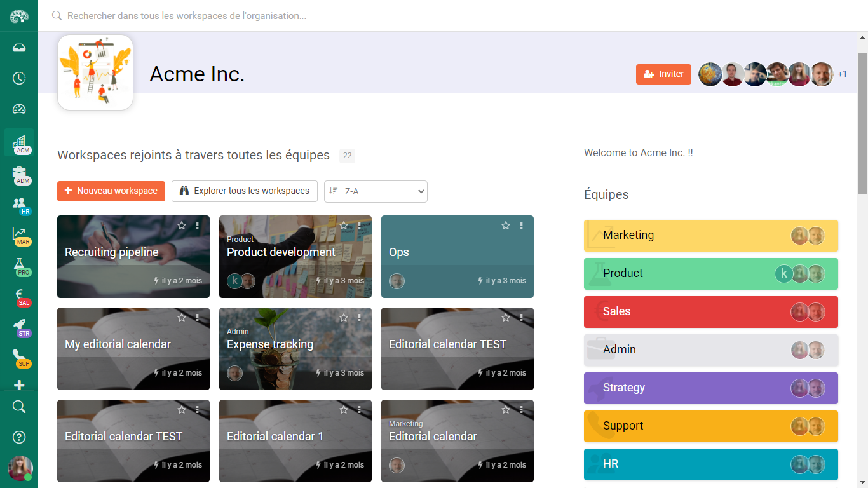Click the SUP phone icon in sidebar
The height and width of the screenshot is (488, 868).
19,356
